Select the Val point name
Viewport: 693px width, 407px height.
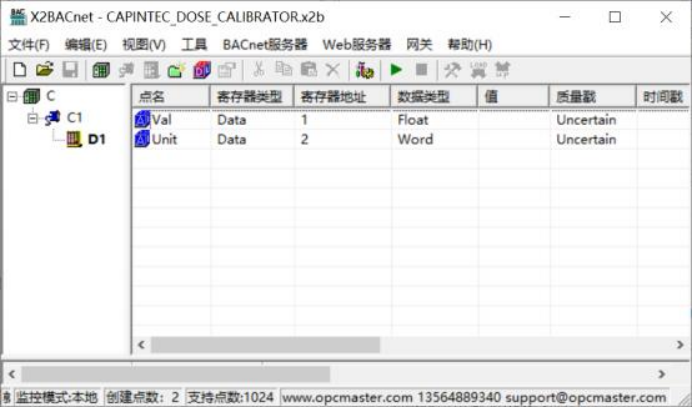coord(161,120)
